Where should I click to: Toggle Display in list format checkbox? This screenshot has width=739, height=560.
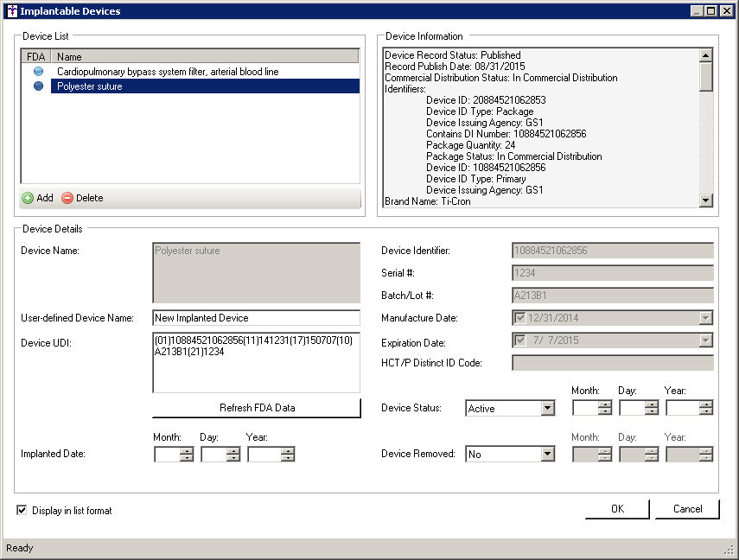click(x=22, y=511)
